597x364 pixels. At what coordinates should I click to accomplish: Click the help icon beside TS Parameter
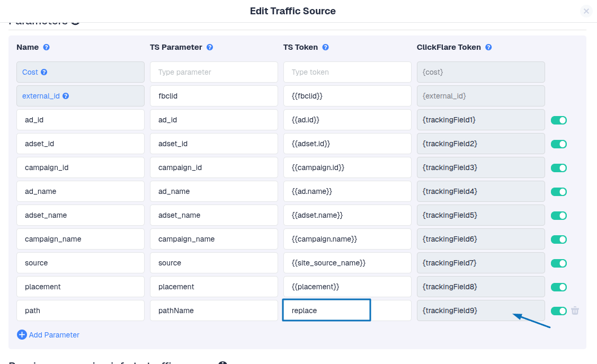pos(210,47)
